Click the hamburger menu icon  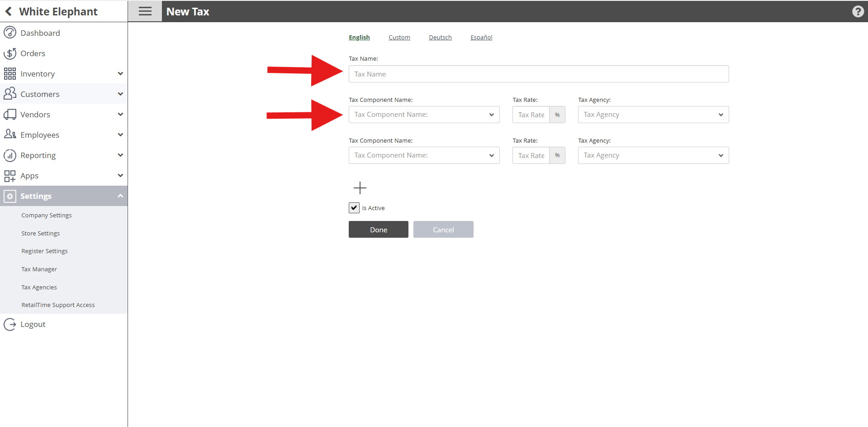point(145,11)
